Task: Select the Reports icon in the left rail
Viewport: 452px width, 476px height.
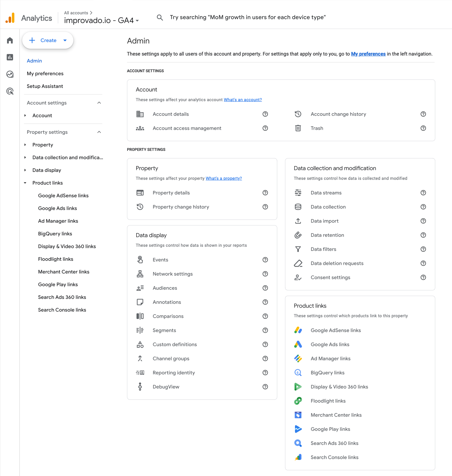Action: (x=10, y=57)
